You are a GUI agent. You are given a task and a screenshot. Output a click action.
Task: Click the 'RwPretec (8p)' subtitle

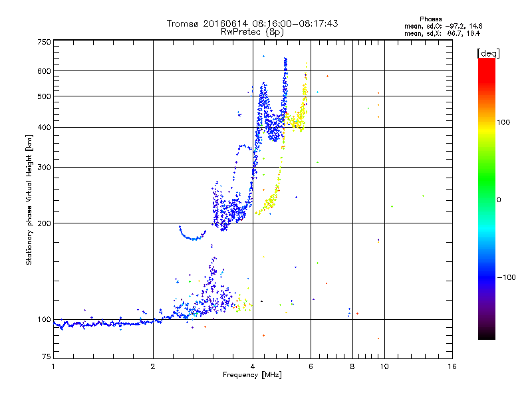pyautogui.click(x=252, y=32)
